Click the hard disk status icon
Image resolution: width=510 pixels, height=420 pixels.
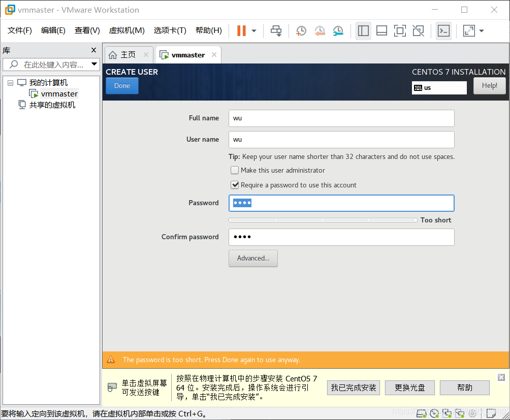coord(422,413)
